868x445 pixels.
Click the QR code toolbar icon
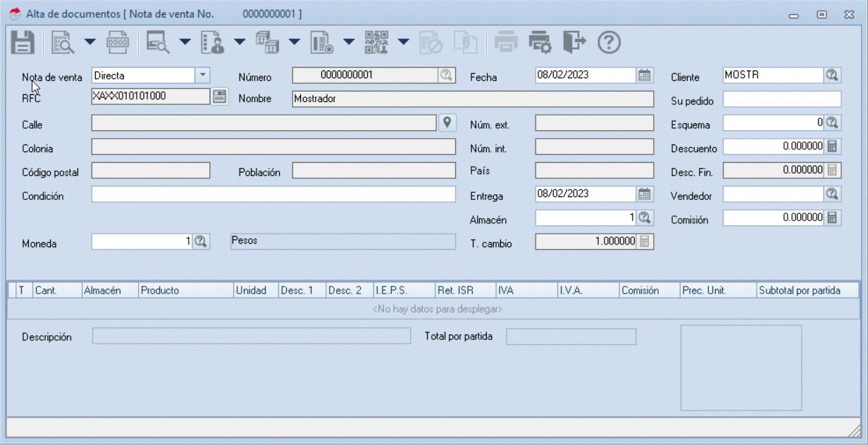[376, 42]
